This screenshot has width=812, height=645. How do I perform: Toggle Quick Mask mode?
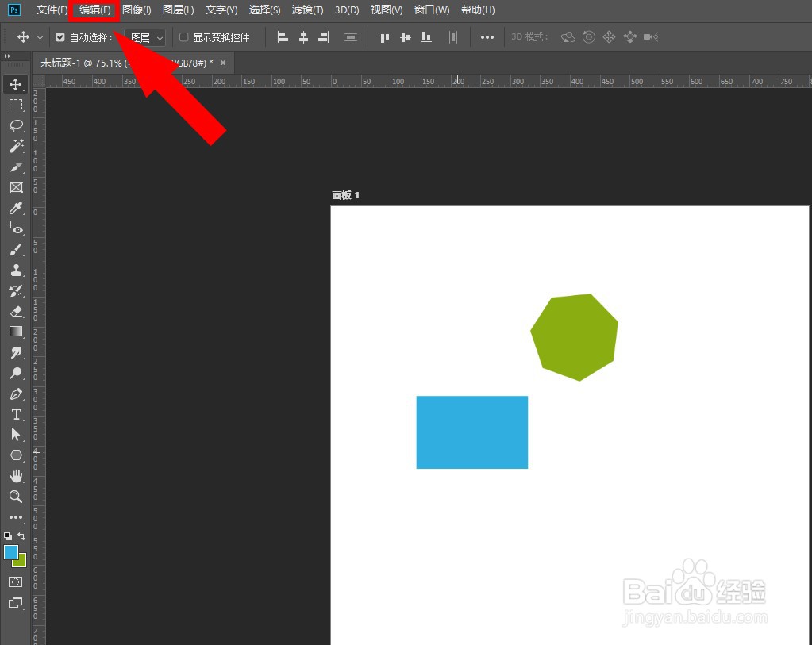[16, 582]
